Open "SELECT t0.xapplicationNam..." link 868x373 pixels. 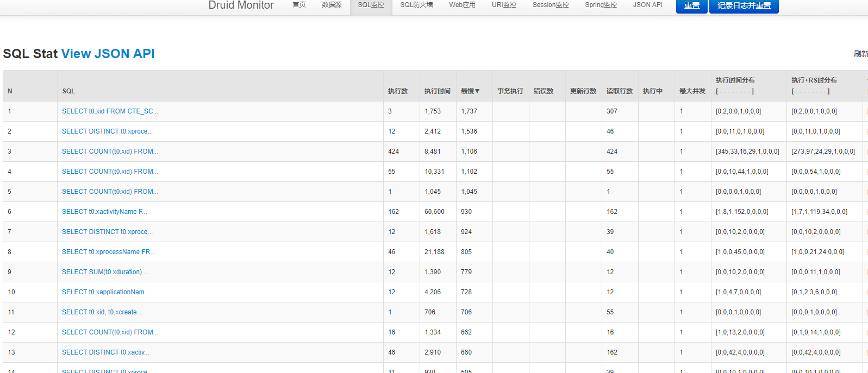(x=105, y=292)
